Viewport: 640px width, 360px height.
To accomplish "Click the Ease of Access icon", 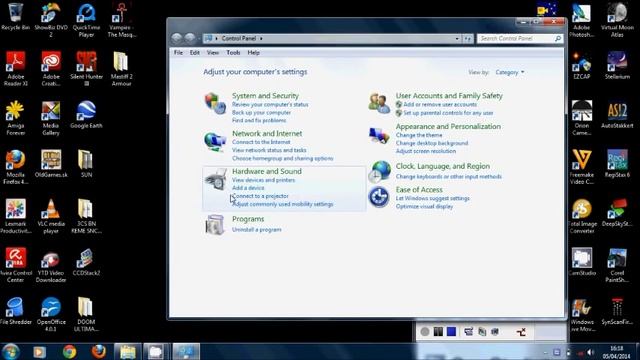I will (379, 197).
